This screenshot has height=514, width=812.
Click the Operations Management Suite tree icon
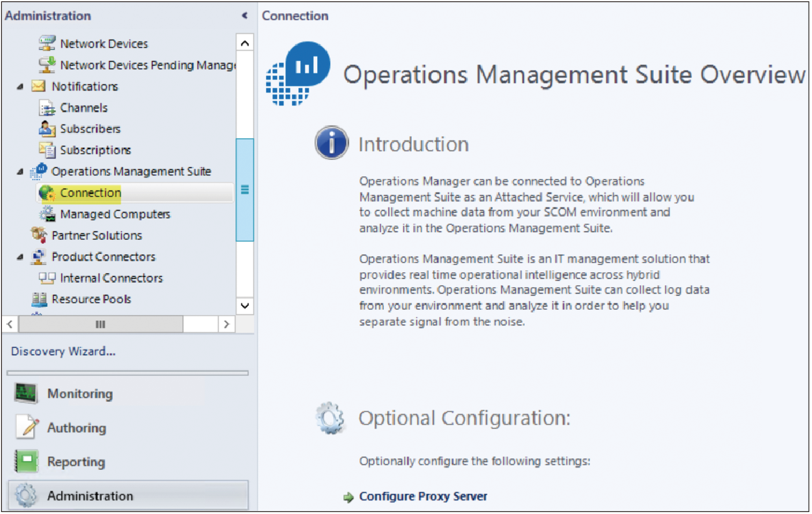(39, 172)
